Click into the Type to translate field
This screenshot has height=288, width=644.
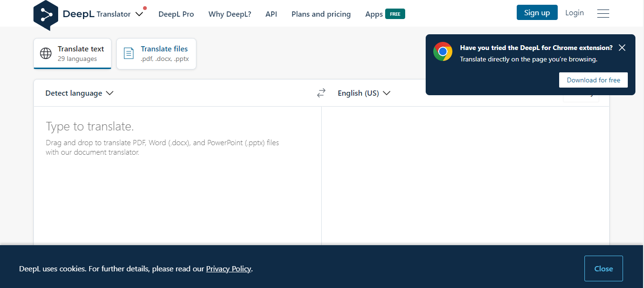(x=177, y=175)
